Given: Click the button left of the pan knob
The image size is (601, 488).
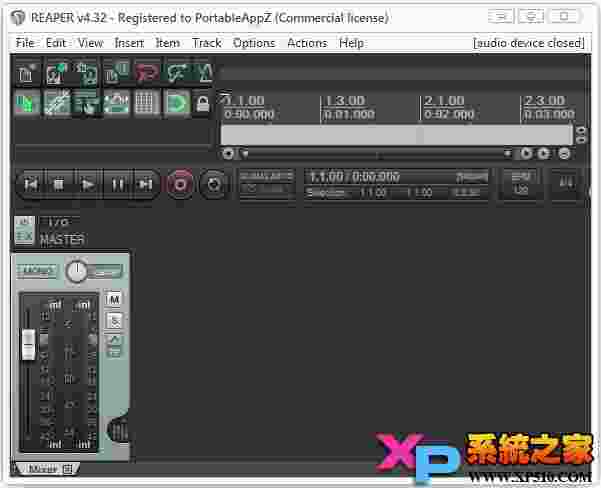Looking at the screenshot, I should click(x=37, y=271).
